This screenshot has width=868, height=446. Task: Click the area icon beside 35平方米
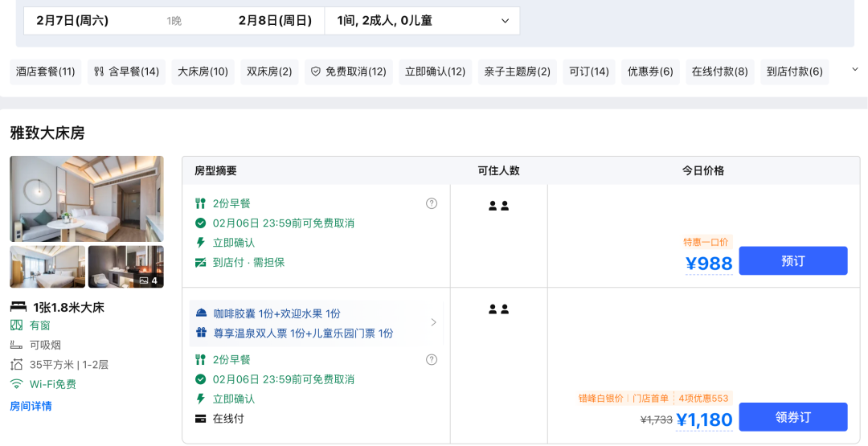[x=17, y=365]
